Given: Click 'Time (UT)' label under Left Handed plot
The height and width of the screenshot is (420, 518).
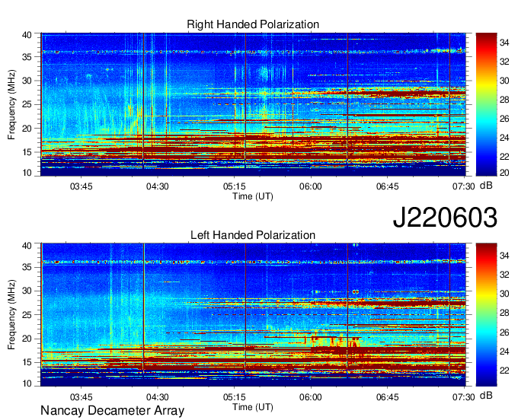Looking at the screenshot, I should (x=253, y=407).
